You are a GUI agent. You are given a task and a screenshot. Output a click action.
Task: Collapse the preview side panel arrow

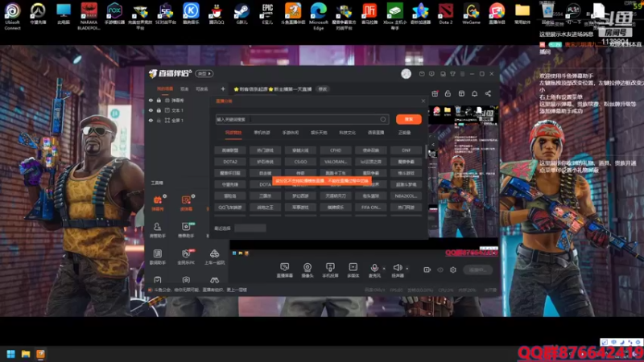[432, 145]
